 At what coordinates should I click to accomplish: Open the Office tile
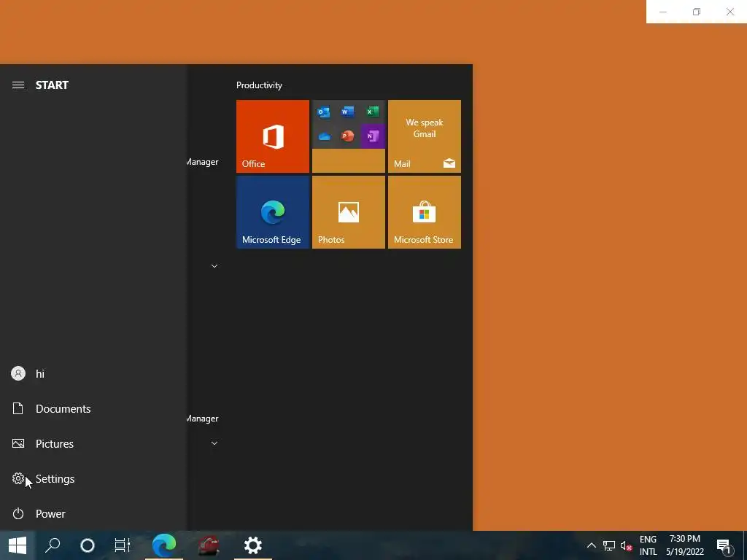click(273, 136)
